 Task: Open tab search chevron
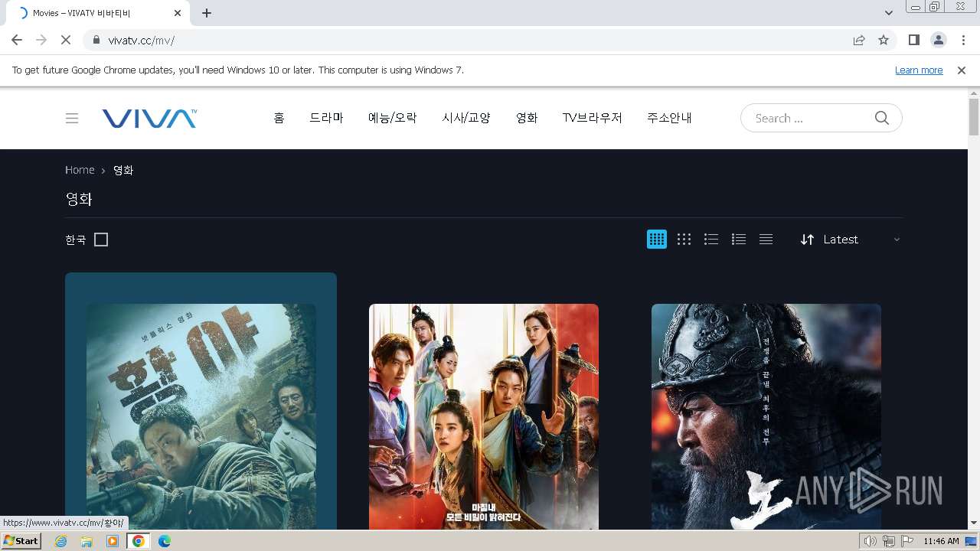tap(888, 13)
